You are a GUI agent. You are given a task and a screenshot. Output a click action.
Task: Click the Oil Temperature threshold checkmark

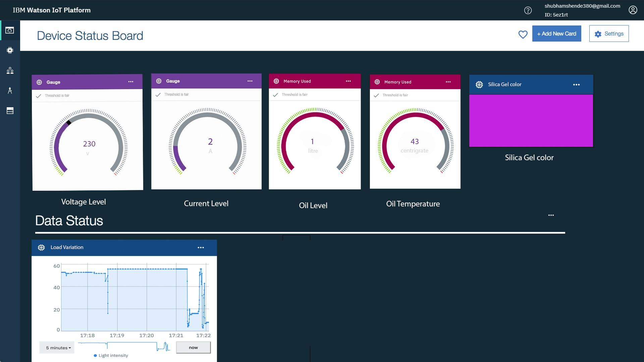pos(376,96)
